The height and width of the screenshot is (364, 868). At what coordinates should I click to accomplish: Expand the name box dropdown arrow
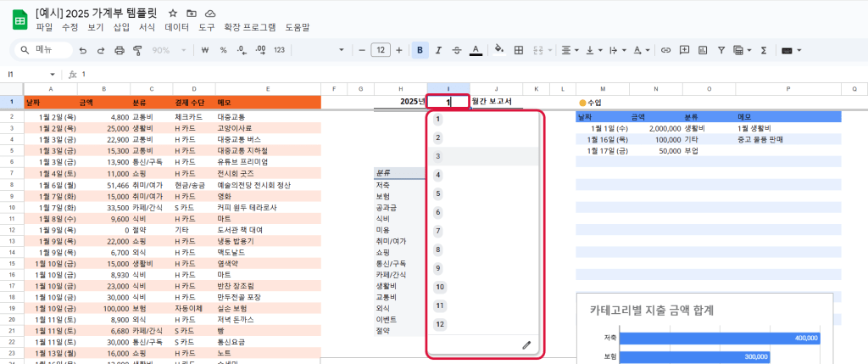pyautogui.click(x=53, y=75)
